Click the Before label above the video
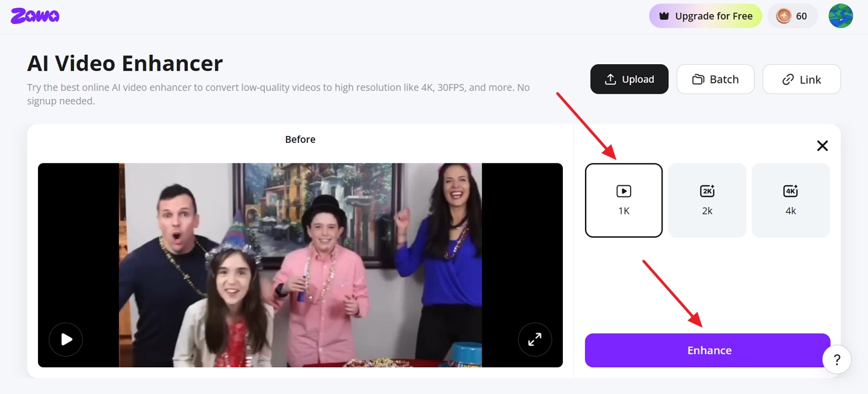The width and height of the screenshot is (868, 394). click(x=300, y=140)
